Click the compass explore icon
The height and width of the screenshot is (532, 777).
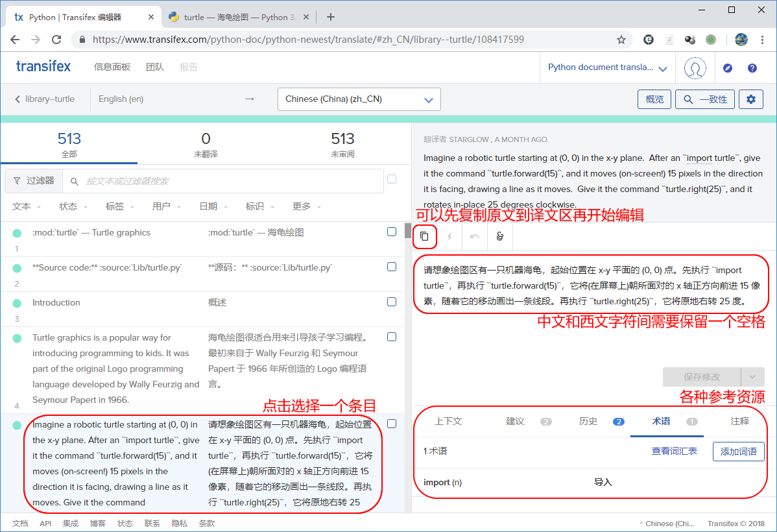pyautogui.click(x=728, y=68)
